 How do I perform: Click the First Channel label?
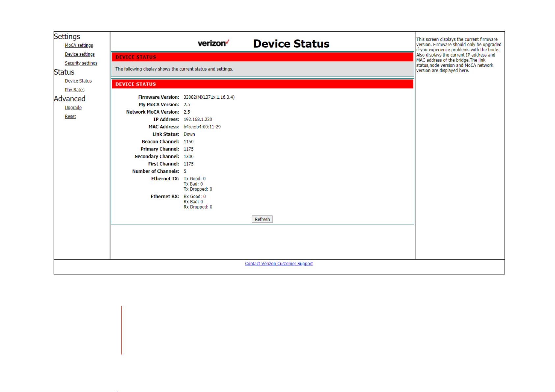164,164
